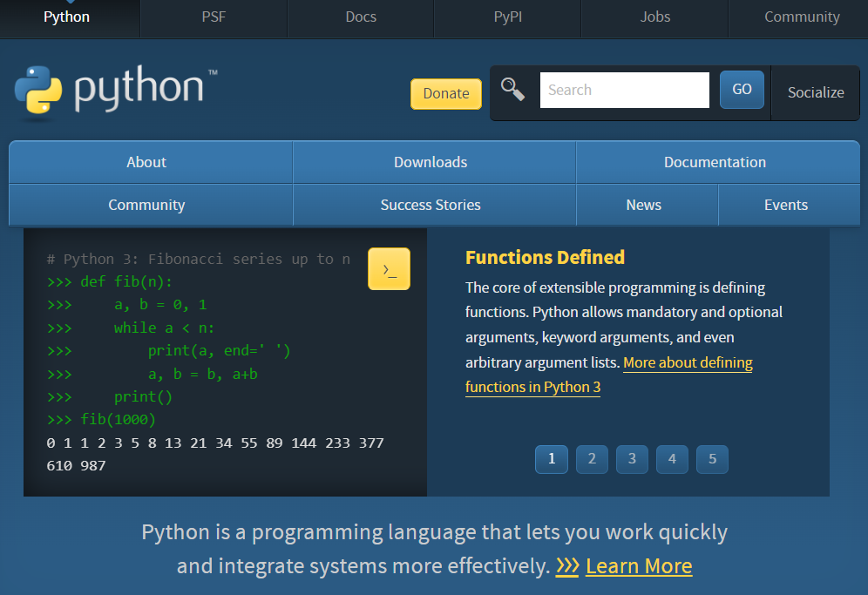Click the Functions Defined heading
Image resolution: width=868 pixels, height=595 pixels.
(x=546, y=257)
